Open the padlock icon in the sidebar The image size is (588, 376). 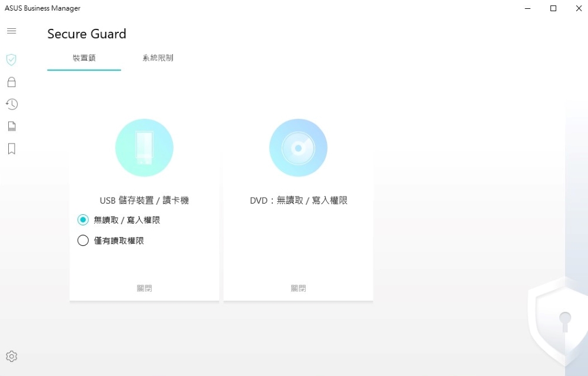coord(12,82)
